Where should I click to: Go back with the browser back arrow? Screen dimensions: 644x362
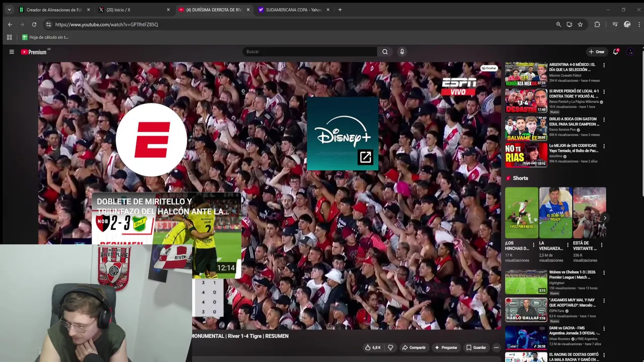point(10,24)
